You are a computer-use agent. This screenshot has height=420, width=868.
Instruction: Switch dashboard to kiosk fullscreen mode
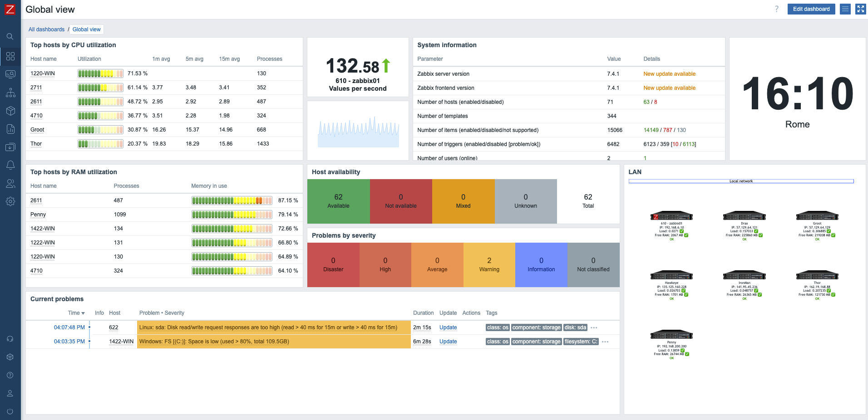click(860, 9)
